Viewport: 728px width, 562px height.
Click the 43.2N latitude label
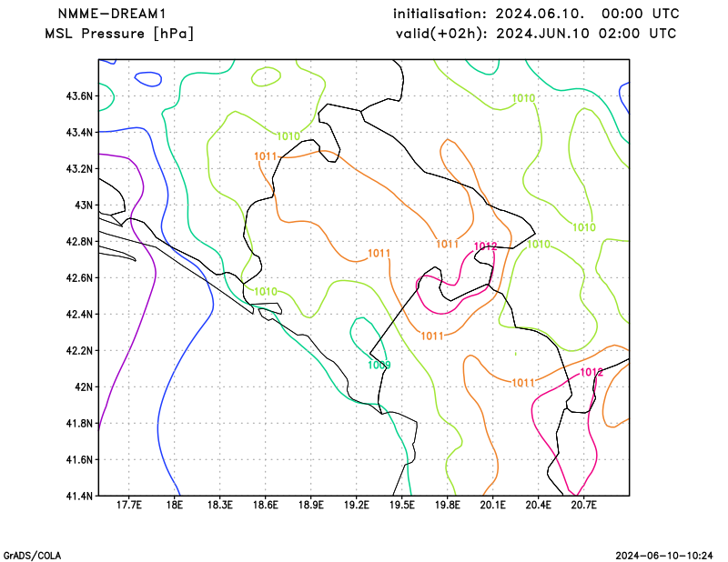click(x=79, y=168)
